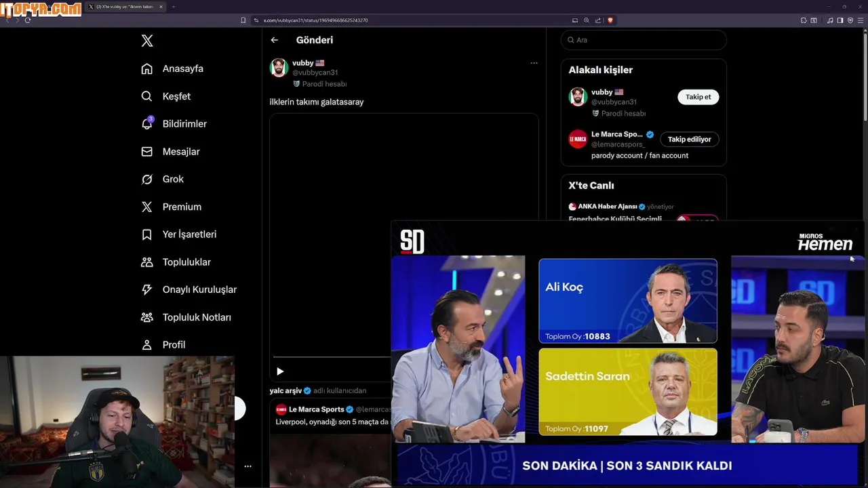Click 'parody account / fan account' text
The image size is (868, 488).
(639, 155)
